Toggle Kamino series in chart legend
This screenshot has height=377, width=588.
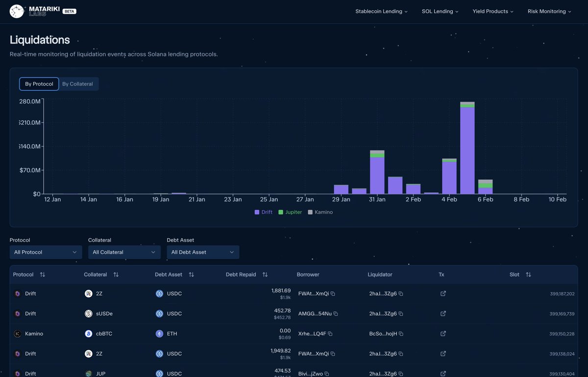[x=320, y=212]
